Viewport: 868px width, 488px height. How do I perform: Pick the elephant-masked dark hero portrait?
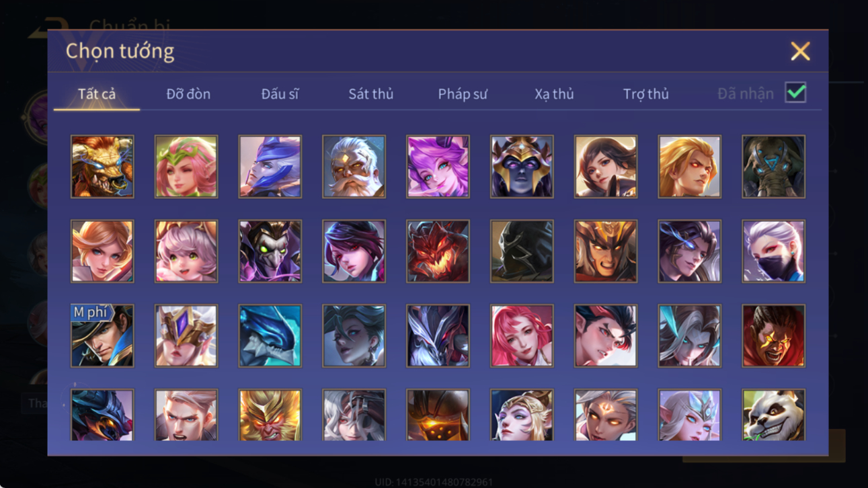773,167
